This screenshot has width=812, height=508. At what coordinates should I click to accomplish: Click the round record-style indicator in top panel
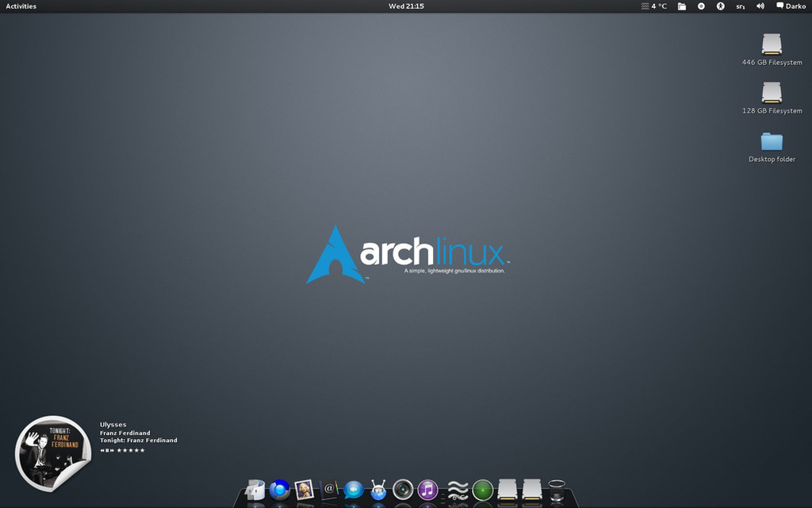(701, 6)
